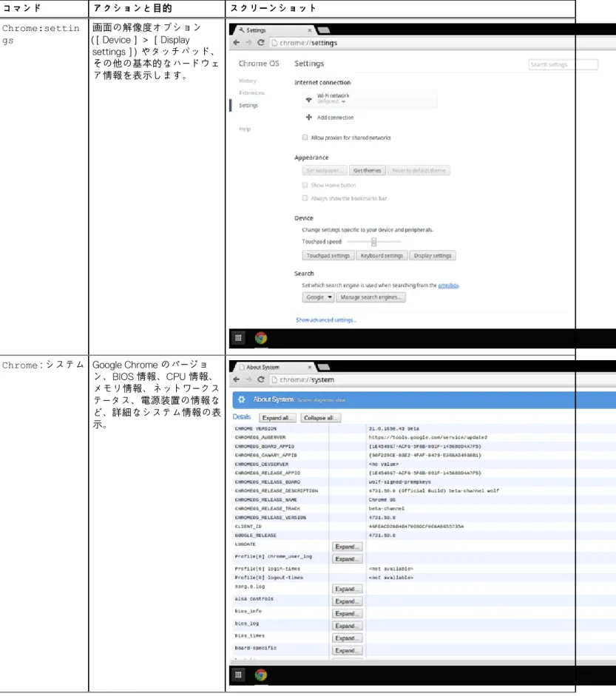Click the Get themes button
616x696 pixels.
point(367,170)
